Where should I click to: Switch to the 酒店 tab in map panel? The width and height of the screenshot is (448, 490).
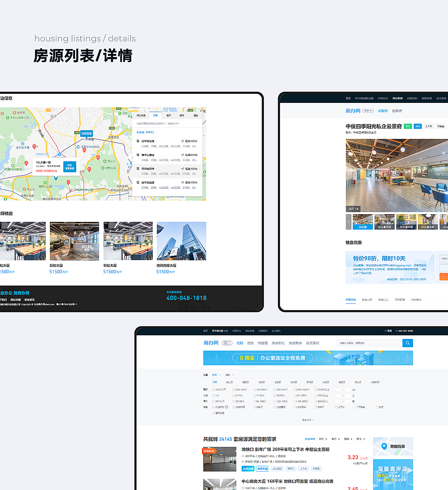[x=196, y=115]
